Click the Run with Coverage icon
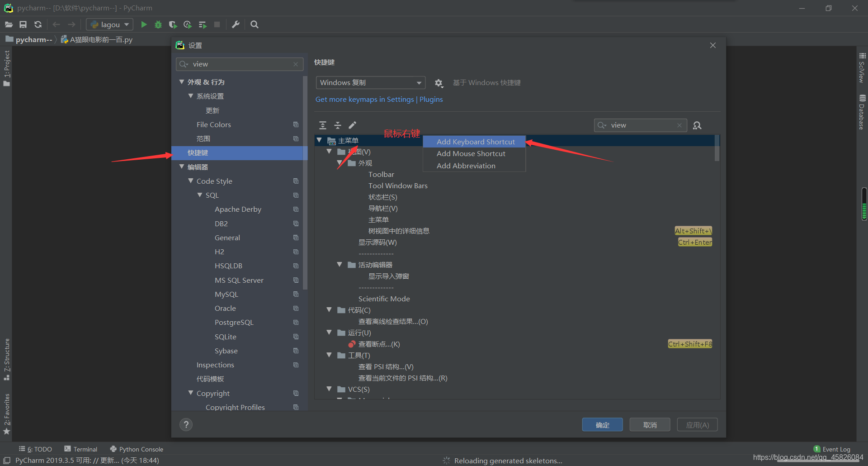868x466 pixels. (173, 24)
